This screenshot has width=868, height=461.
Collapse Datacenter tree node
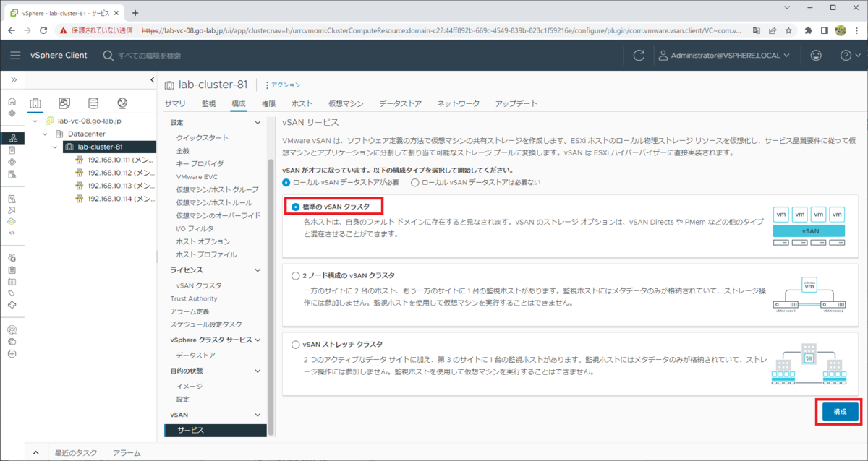point(46,134)
